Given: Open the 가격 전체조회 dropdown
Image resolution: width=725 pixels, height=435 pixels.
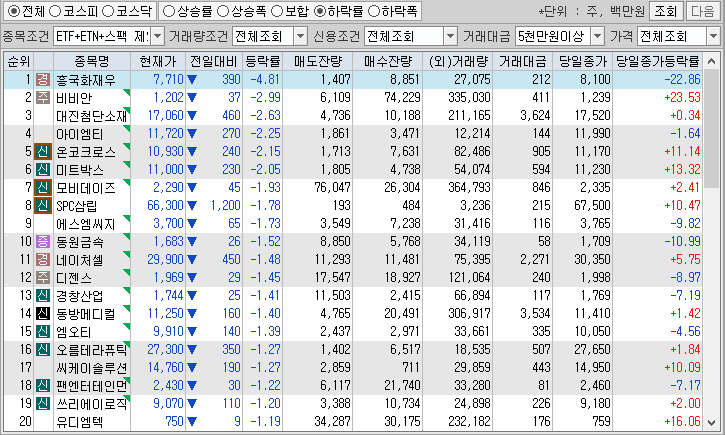Looking at the screenshot, I should pyautogui.click(x=713, y=36).
